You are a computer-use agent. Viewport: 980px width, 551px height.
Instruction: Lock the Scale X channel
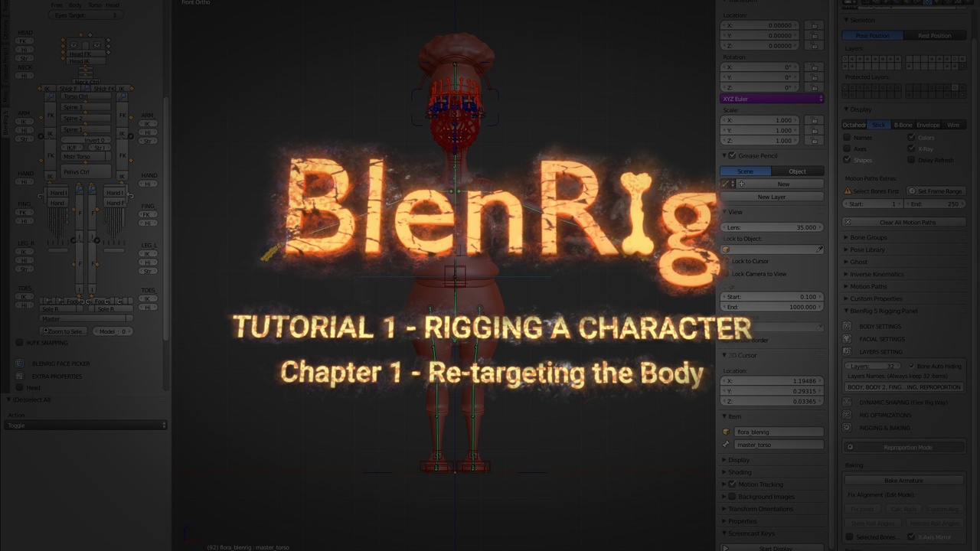pos(815,121)
